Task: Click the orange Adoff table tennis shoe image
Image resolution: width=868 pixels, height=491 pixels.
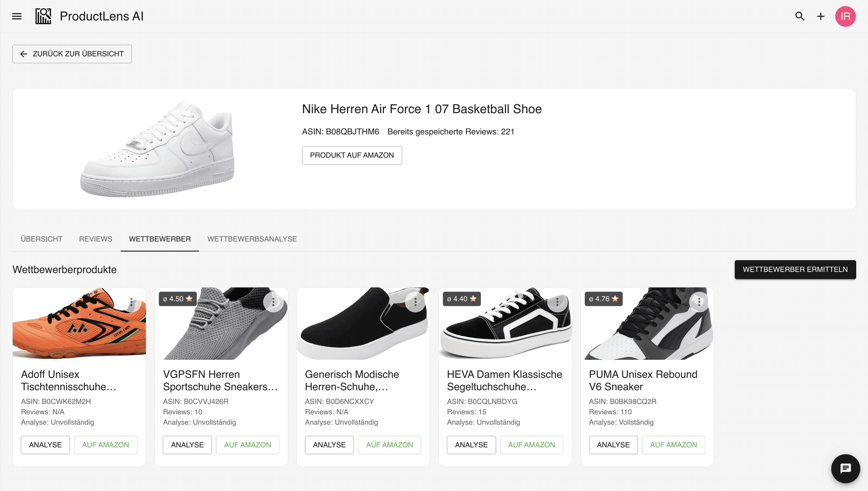Action: (x=79, y=324)
